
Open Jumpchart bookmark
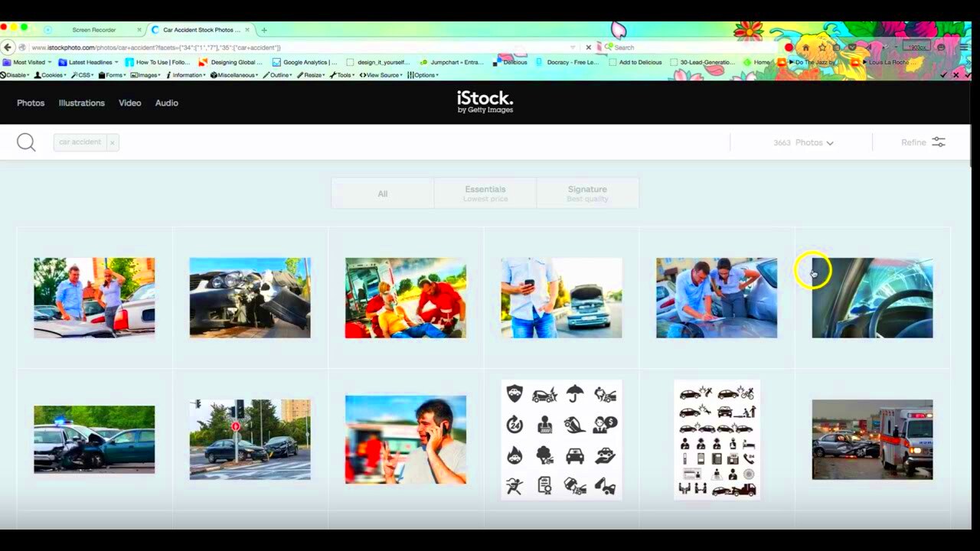pos(452,62)
